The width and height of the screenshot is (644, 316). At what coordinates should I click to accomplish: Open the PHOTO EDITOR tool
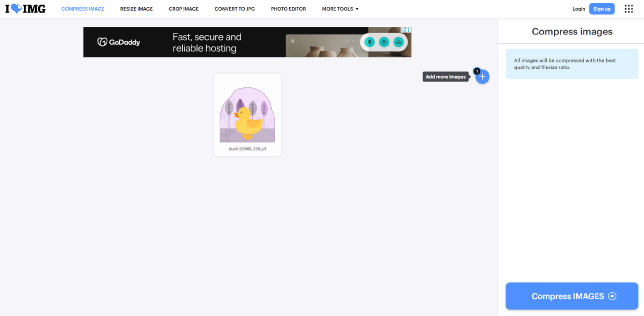tap(288, 9)
